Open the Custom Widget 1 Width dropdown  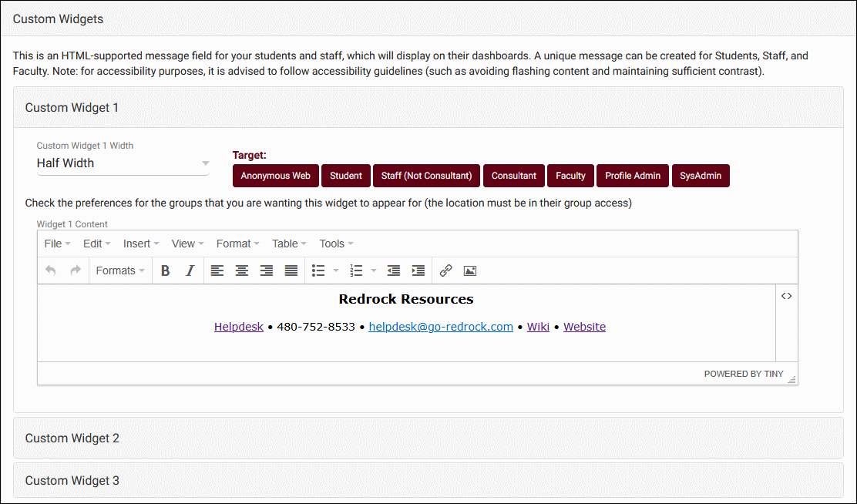123,163
